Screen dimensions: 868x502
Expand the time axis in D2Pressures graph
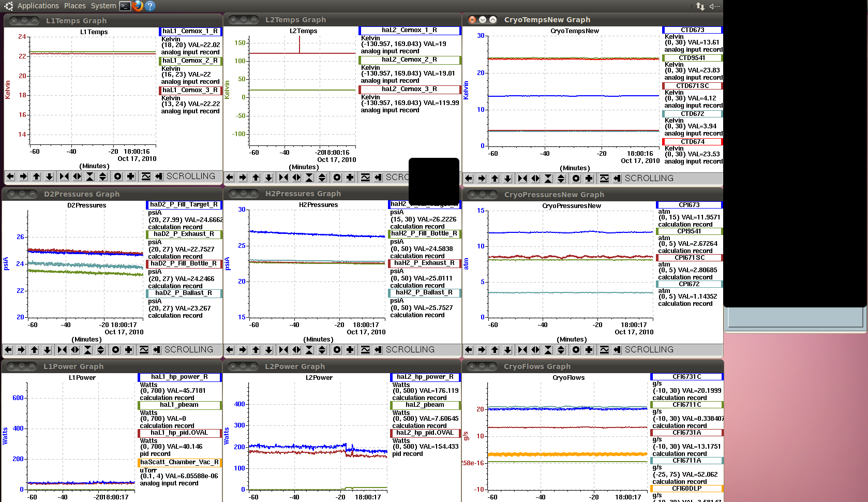coord(75,350)
